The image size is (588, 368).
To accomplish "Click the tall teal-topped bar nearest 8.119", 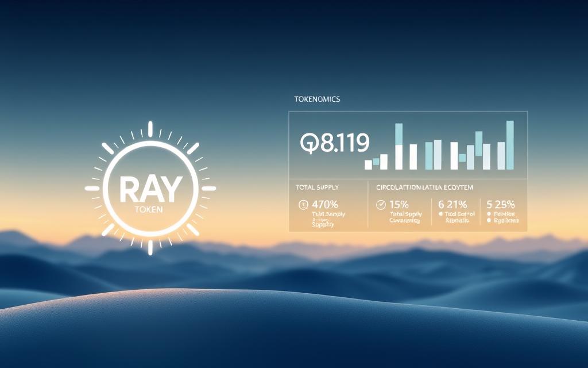I will point(399,147).
